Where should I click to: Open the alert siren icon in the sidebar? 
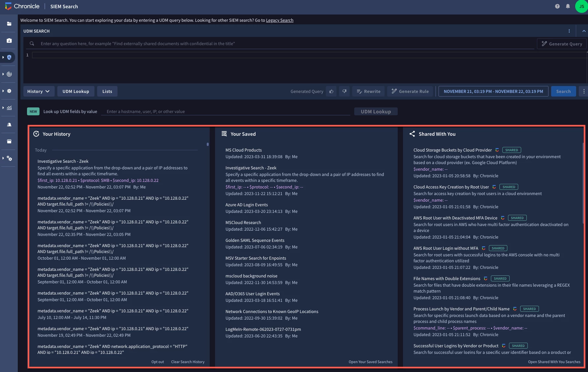pyautogui.click(x=9, y=125)
